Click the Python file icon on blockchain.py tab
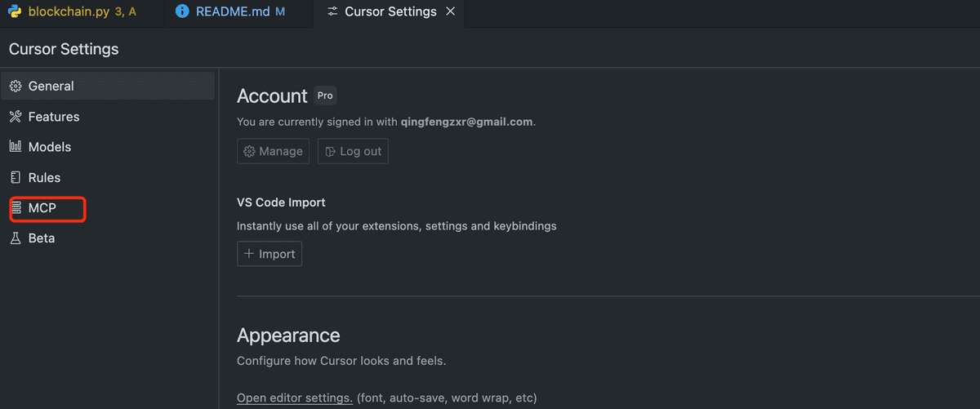The height and width of the screenshot is (409, 980). click(16, 12)
